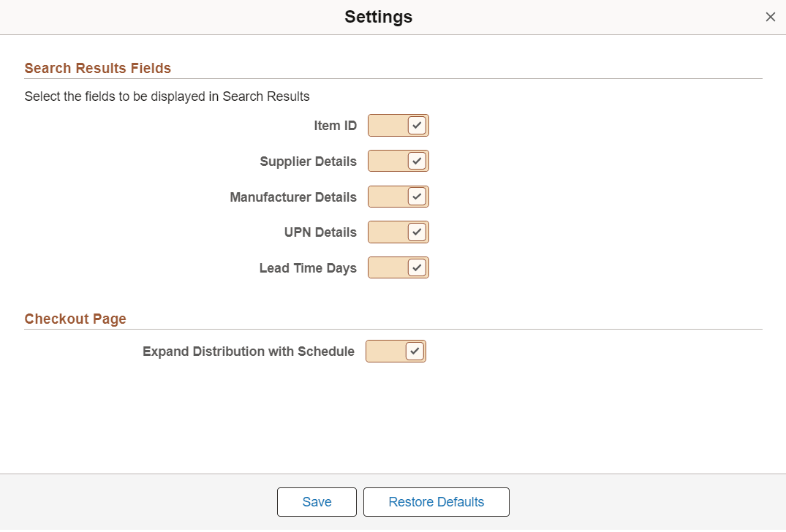Toggle off Supplier Details display
786x532 pixels.
coord(398,161)
